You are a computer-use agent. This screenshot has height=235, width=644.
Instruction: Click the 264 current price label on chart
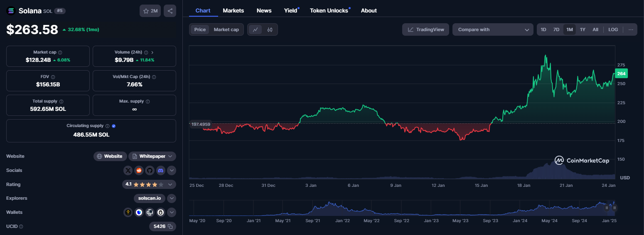(622, 73)
